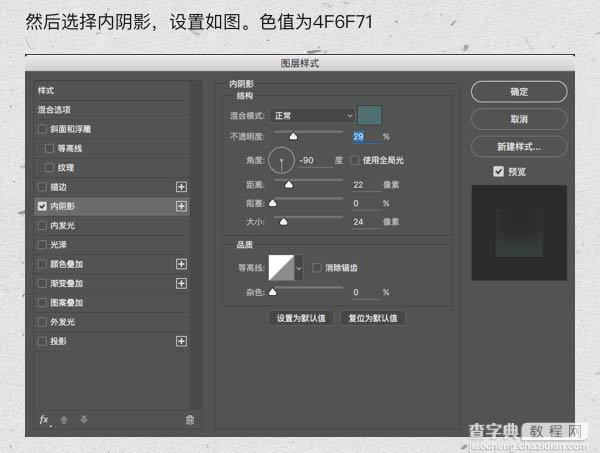Enable the 颜色叠加 checkbox
This screenshot has height=453, width=600.
click(42, 264)
